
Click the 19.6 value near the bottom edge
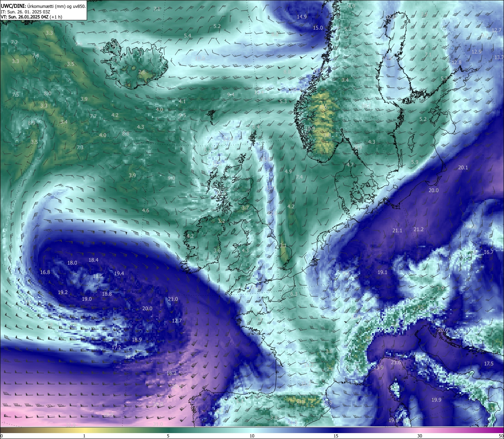coord(393,420)
